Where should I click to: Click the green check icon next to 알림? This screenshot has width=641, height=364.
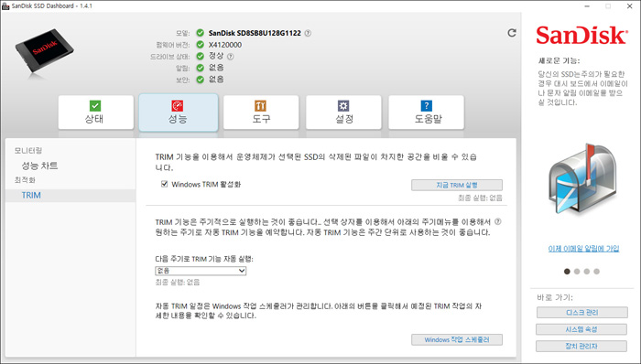click(x=200, y=68)
